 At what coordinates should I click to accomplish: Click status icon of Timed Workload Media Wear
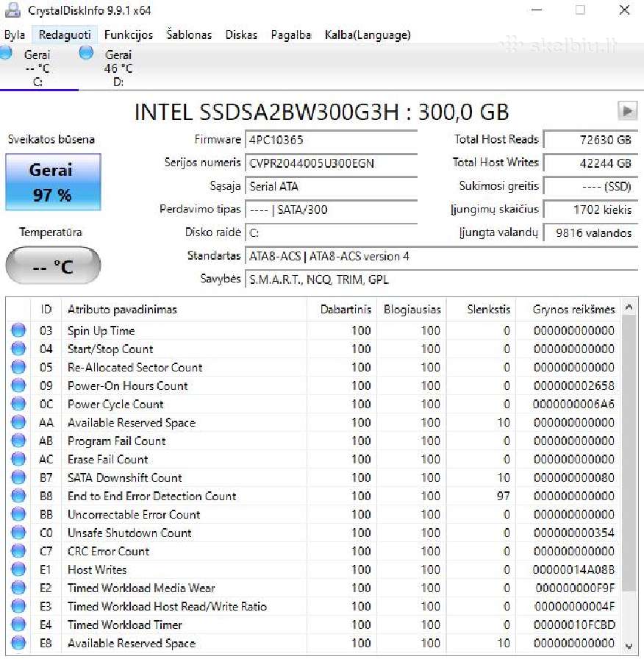coord(18,588)
